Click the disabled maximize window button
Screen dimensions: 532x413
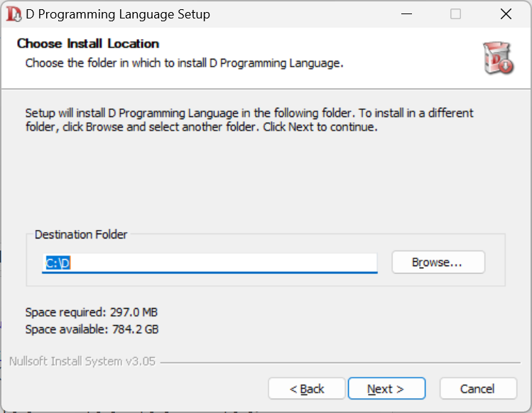456,13
